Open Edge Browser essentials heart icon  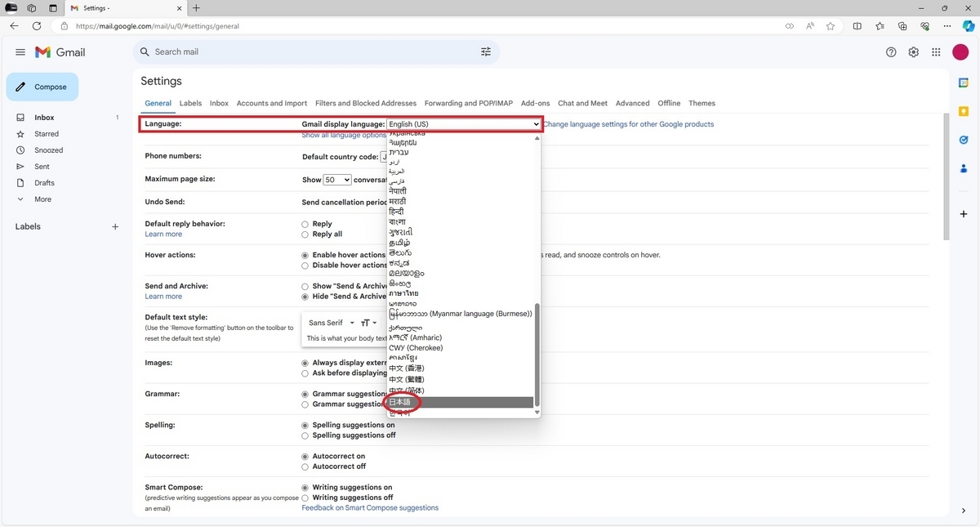tap(924, 26)
